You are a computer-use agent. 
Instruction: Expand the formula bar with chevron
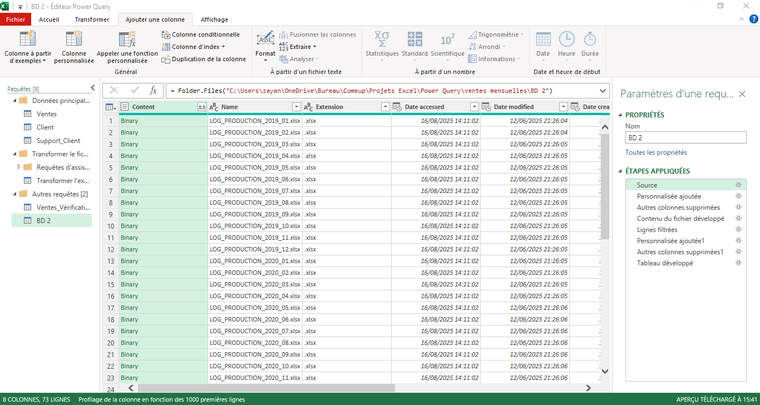601,90
